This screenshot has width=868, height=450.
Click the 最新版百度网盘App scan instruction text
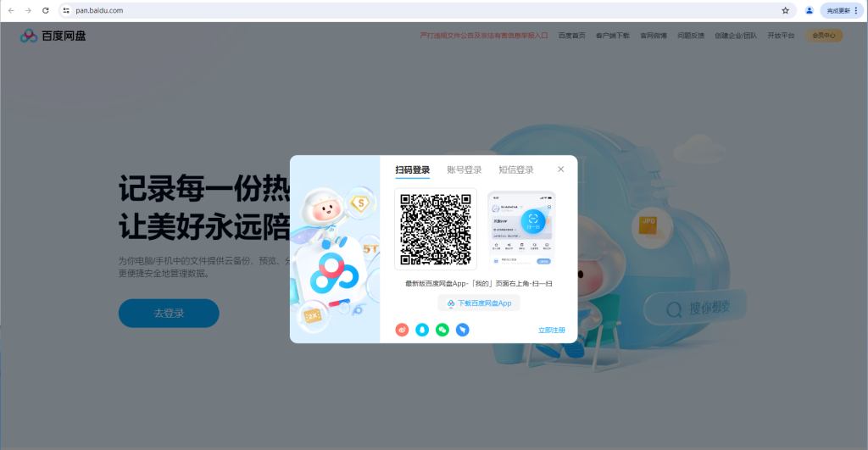[x=479, y=283]
